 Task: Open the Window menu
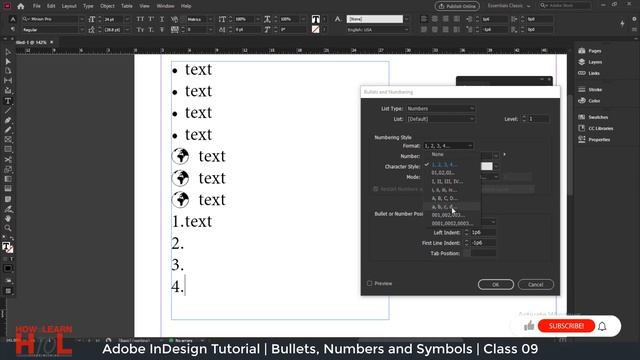click(x=165, y=6)
